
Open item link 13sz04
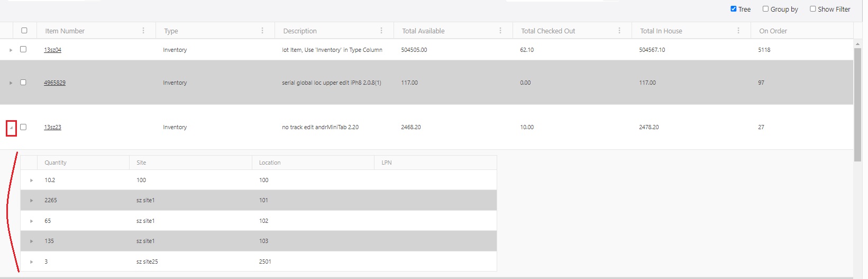pyautogui.click(x=52, y=50)
